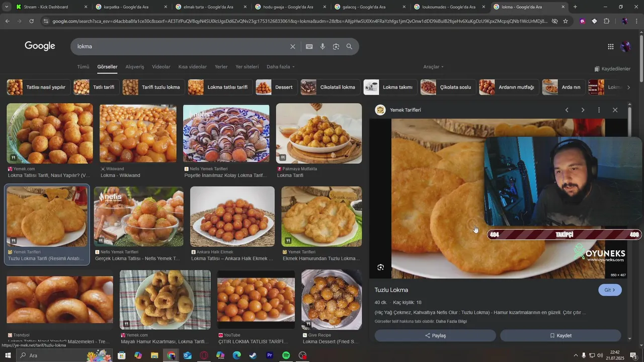Search by image using the camera lens icon
Screen dimensions: 644x362
[336, 47]
